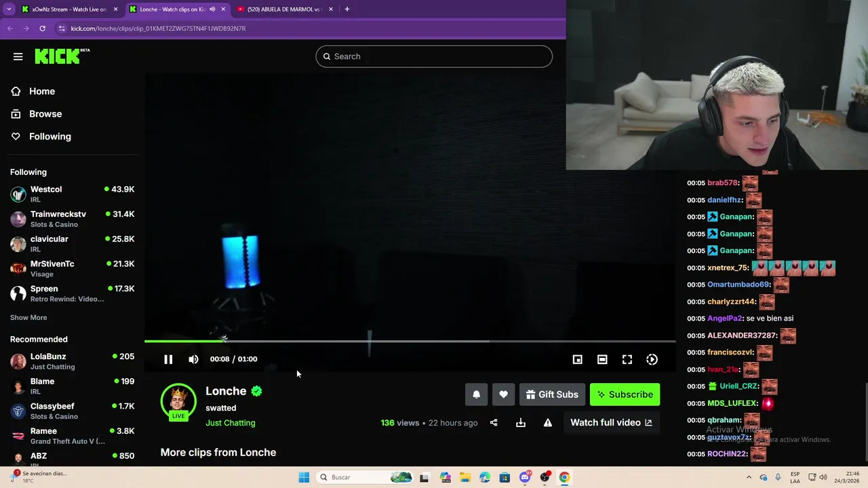Open Classybeef recommended channel
The width and height of the screenshot is (868, 488).
click(72, 411)
